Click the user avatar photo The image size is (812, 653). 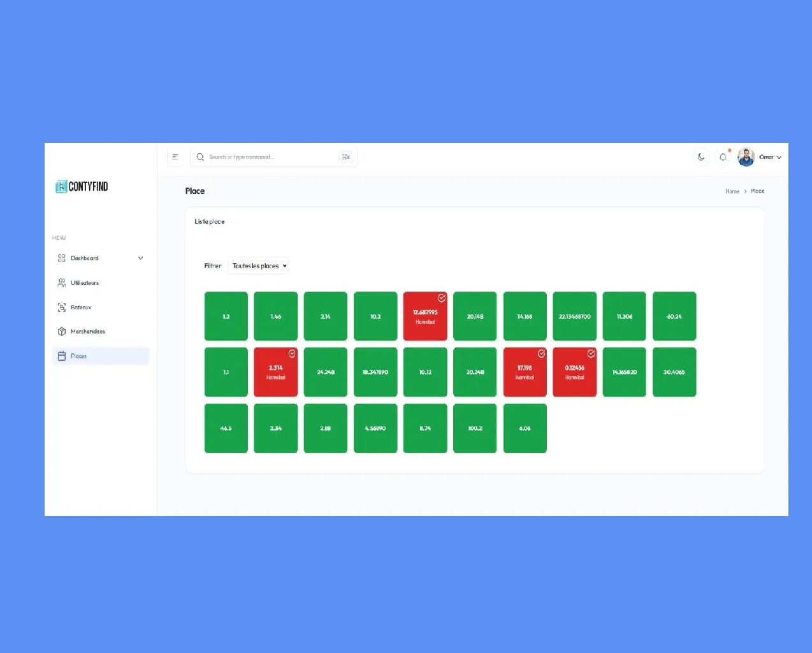click(746, 157)
